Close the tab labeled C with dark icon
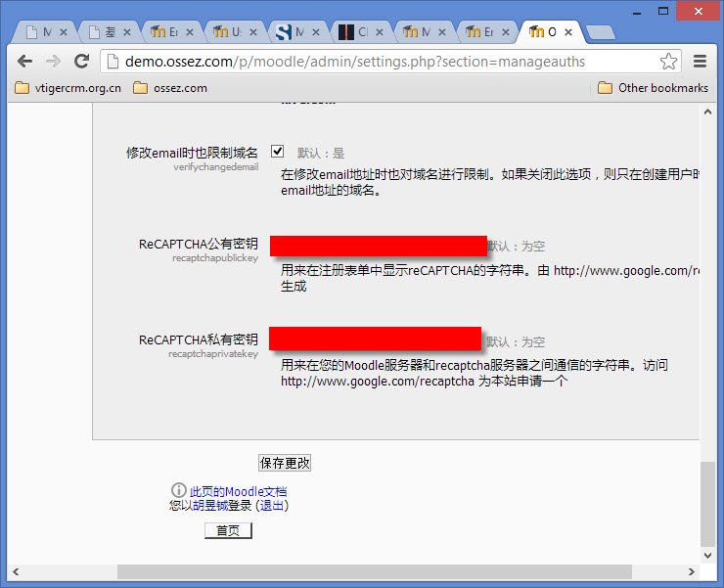This screenshot has height=588, width=724. [x=380, y=32]
